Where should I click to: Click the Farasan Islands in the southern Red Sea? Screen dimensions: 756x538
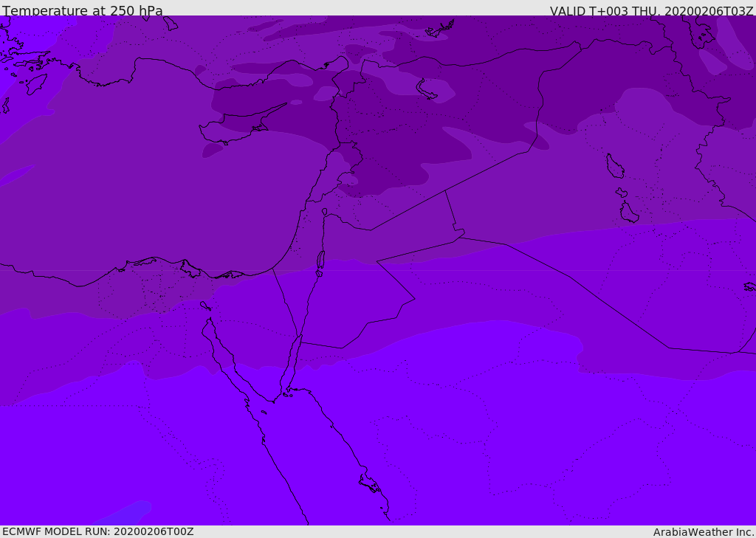click(x=369, y=483)
